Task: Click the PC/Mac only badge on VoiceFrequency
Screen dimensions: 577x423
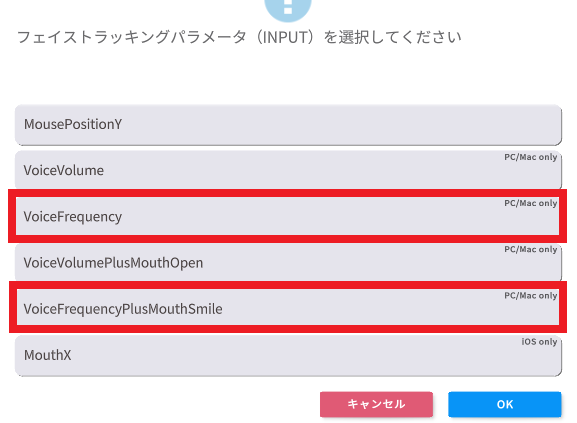Action: coord(531,203)
